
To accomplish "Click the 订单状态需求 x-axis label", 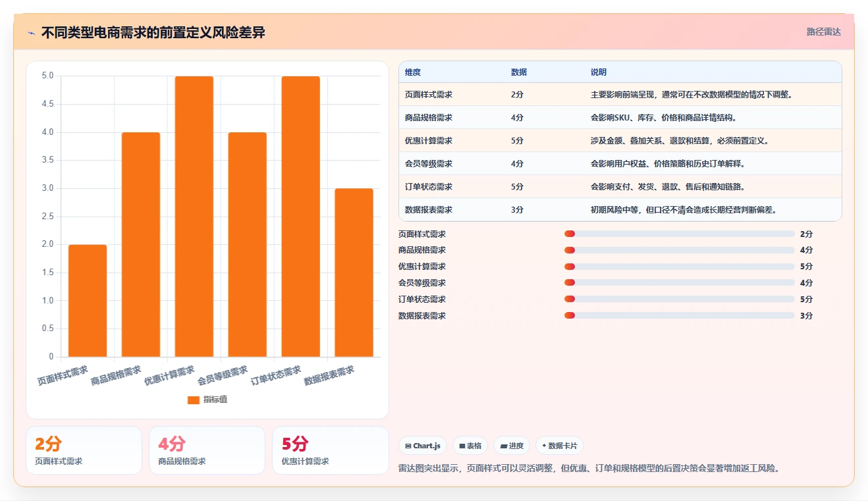I will click(x=276, y=375).
